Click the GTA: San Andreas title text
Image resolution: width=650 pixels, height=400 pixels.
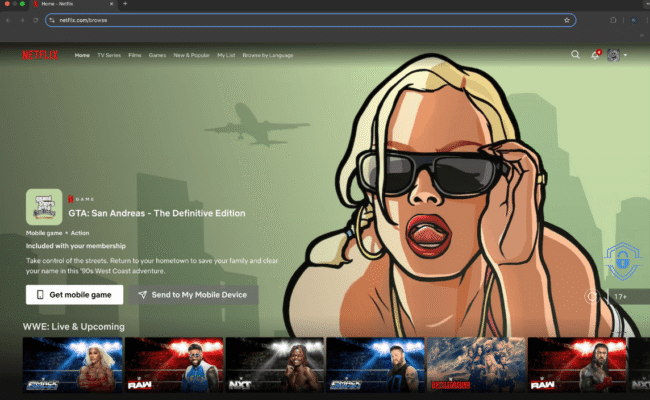coord(157,213)
